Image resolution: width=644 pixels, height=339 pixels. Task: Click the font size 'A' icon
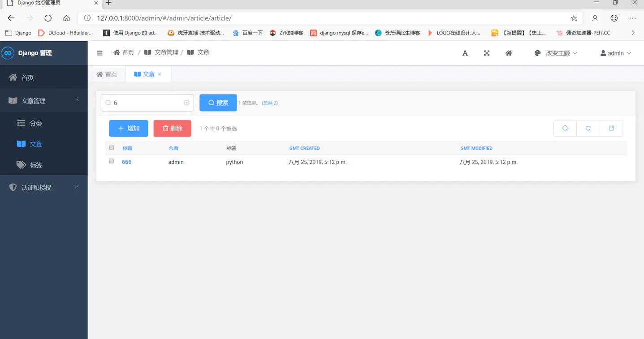click(x=465, y=53)
